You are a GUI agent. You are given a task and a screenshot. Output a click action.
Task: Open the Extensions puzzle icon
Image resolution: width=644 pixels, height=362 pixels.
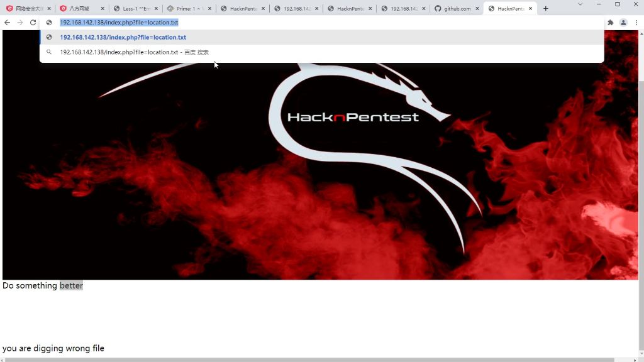pos(610,23)
